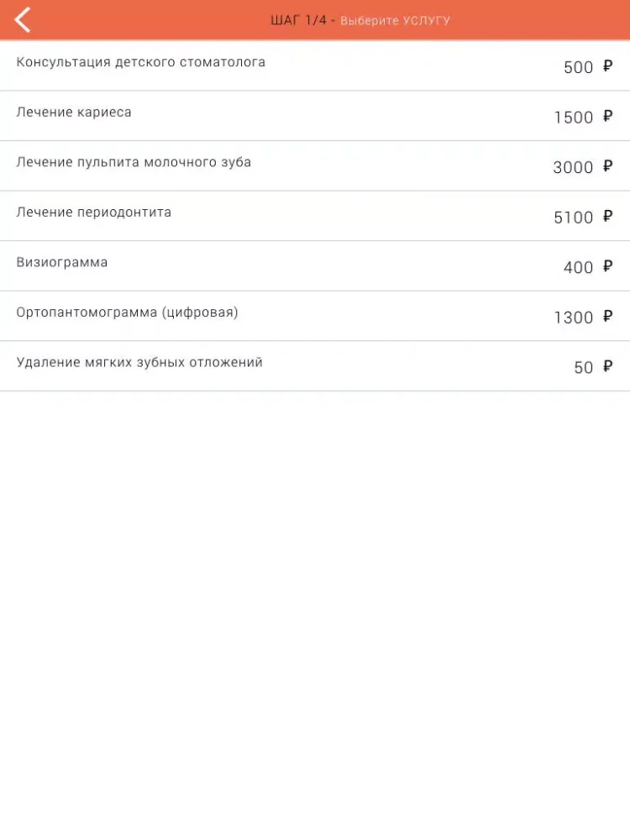This screenshot has width=630, height=840.
Task: Click the 50 ₽ price
Action: pyautogui.click(x=593, y=367)
